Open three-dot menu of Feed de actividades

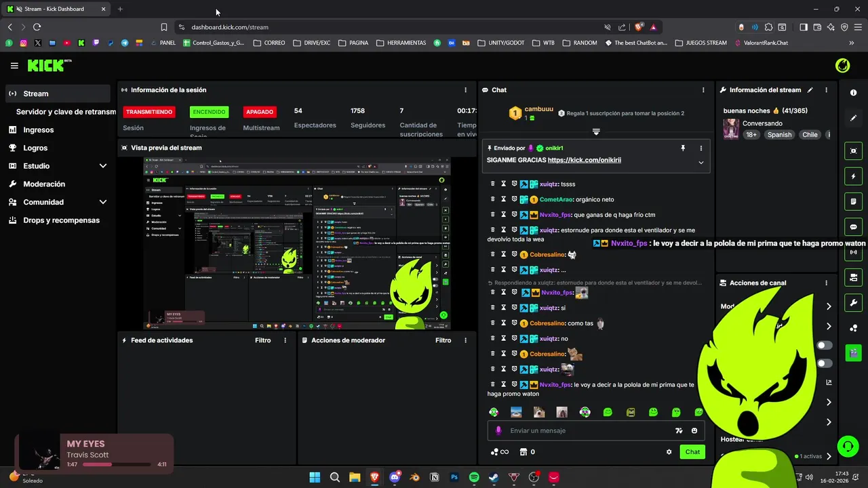(285, 340)
